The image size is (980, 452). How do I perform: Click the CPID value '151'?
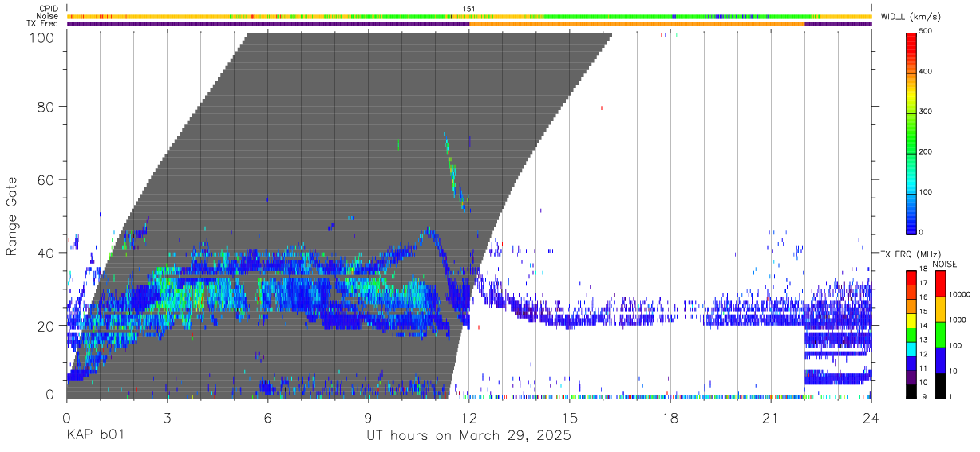tap(469, 9)
